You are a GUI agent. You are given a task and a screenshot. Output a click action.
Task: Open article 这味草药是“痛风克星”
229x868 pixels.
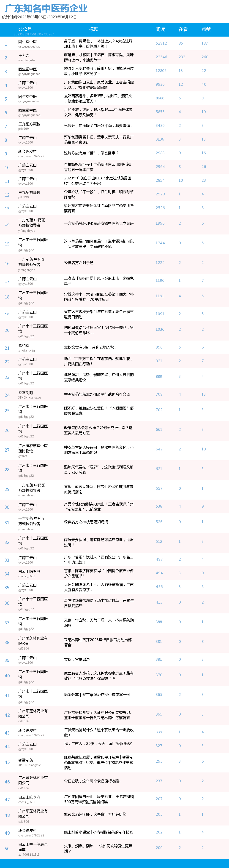tap(99, 244)
